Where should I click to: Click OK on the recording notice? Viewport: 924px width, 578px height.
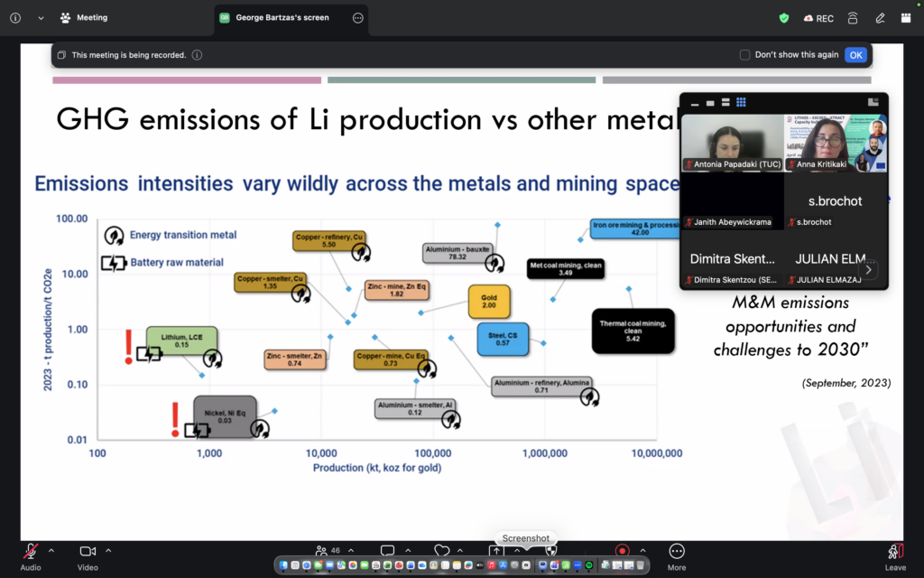855,55
